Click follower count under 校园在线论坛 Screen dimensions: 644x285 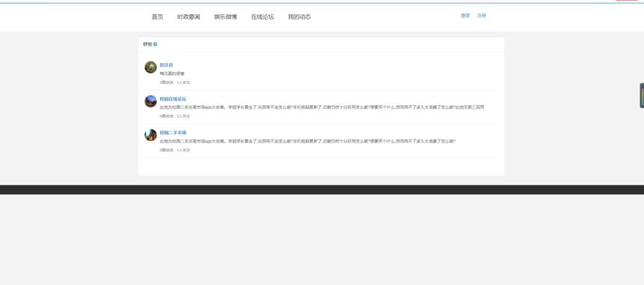point(183,116)
